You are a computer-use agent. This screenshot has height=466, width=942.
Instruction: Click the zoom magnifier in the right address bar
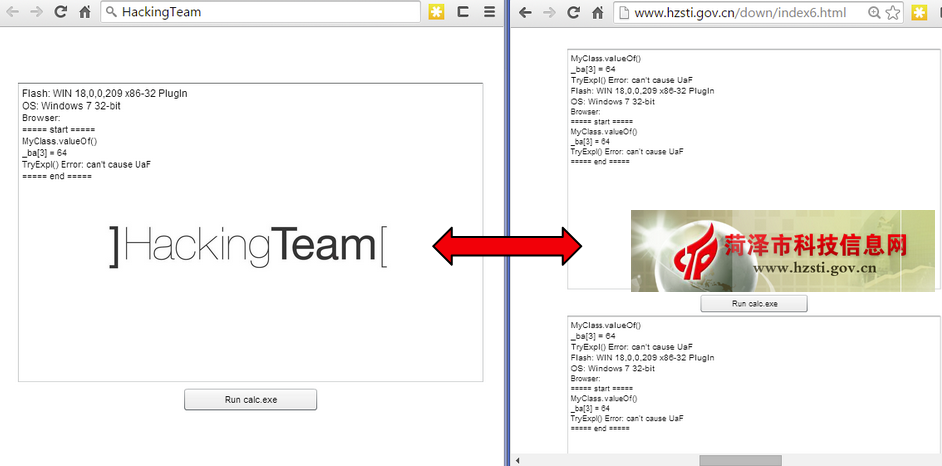pos(874,12)
